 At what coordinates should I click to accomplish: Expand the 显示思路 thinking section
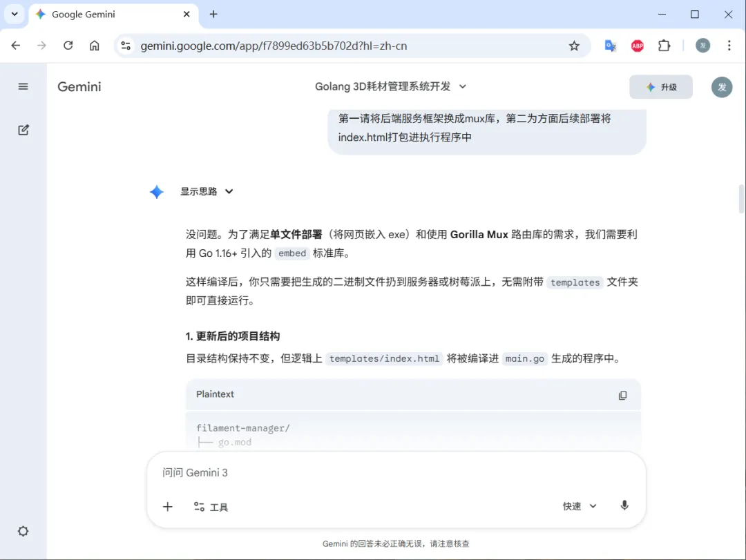tap(207, 191)
